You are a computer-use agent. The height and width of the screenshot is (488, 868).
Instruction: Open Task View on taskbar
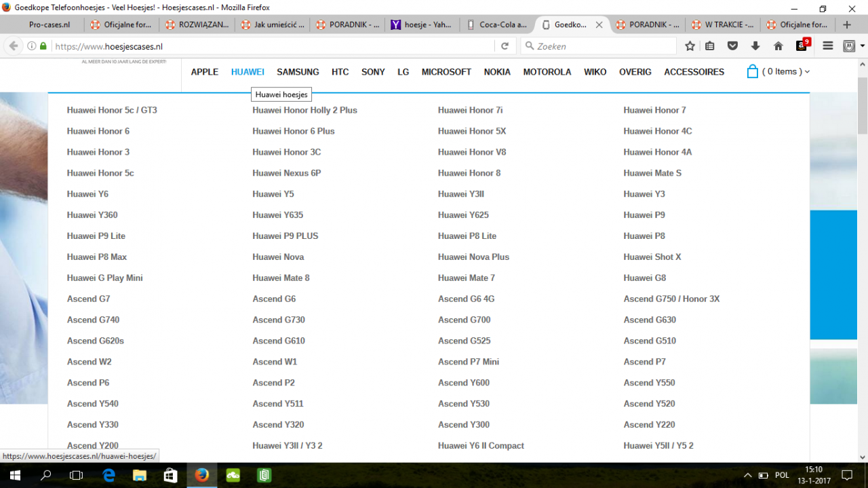click(x=77, y=475)
